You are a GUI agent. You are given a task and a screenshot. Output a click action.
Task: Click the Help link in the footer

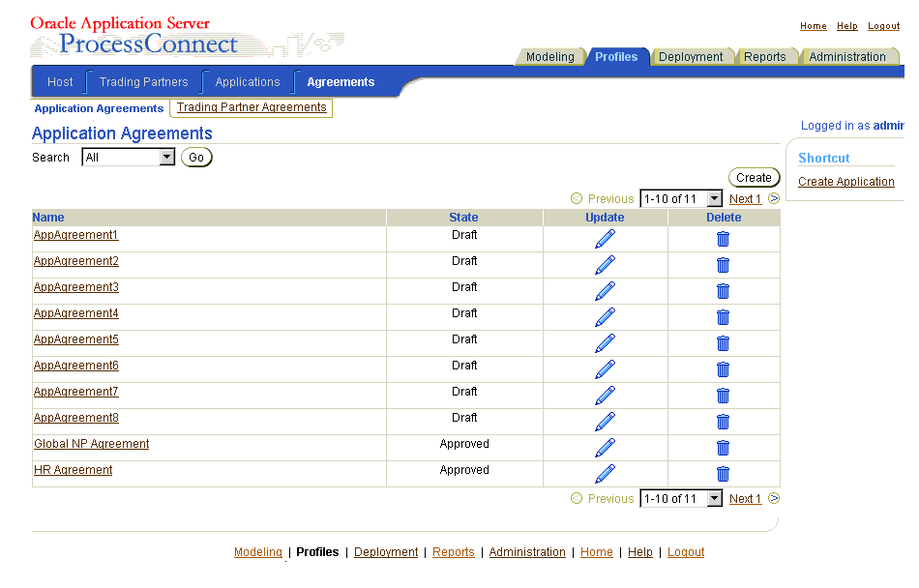click(x=640, y=551)
